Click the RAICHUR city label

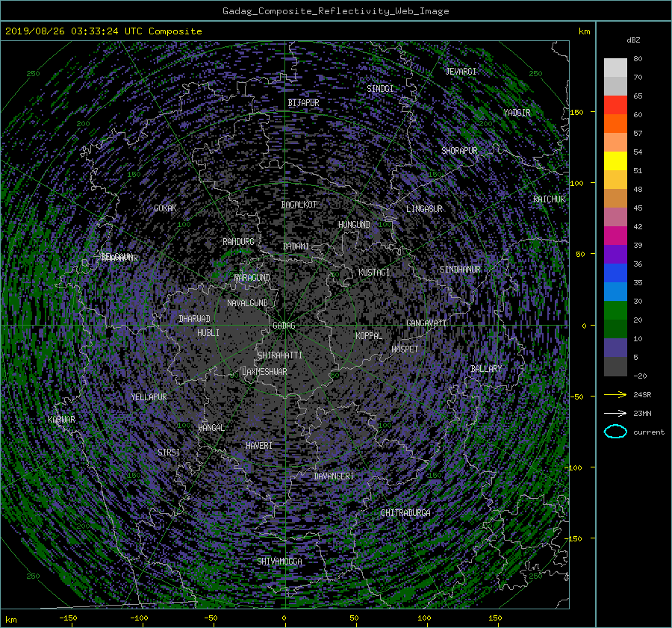coord(549,199)
